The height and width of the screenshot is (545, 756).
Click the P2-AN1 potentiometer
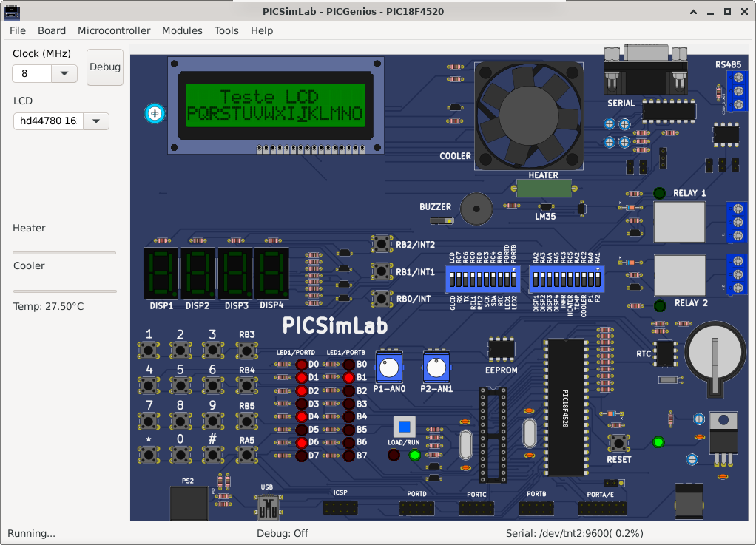pos(436,367)
